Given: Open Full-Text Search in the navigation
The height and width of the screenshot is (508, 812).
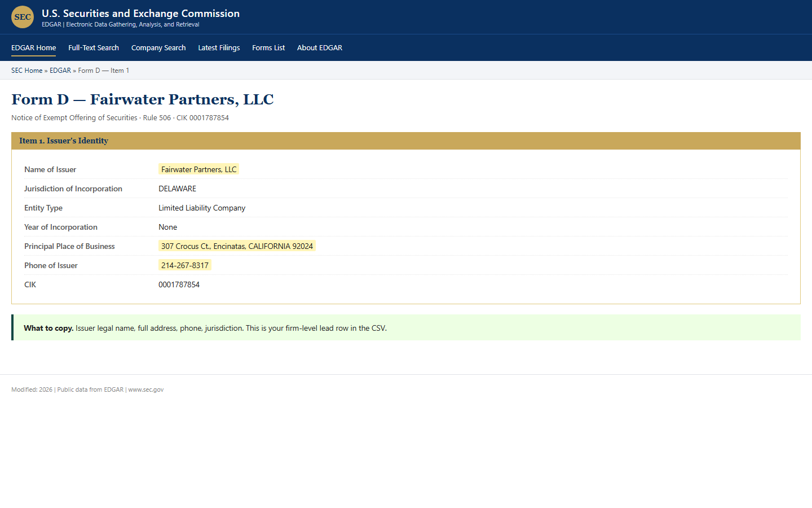Looking at the screenshot, I should pyautogui.click(x=94, y=48).
